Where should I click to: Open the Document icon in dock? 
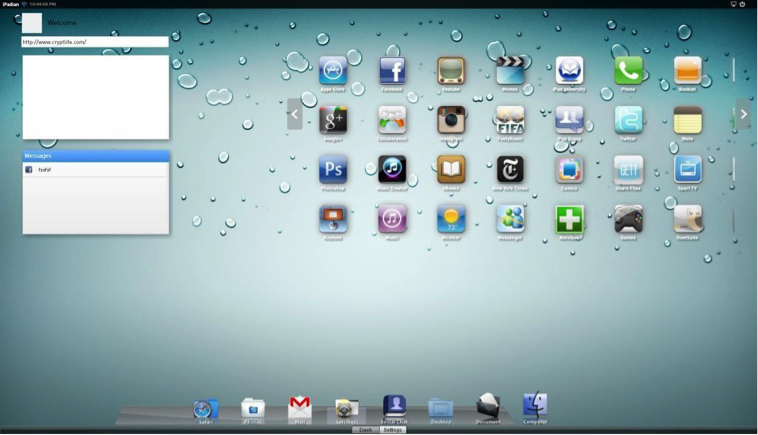[x=488, y=406]
